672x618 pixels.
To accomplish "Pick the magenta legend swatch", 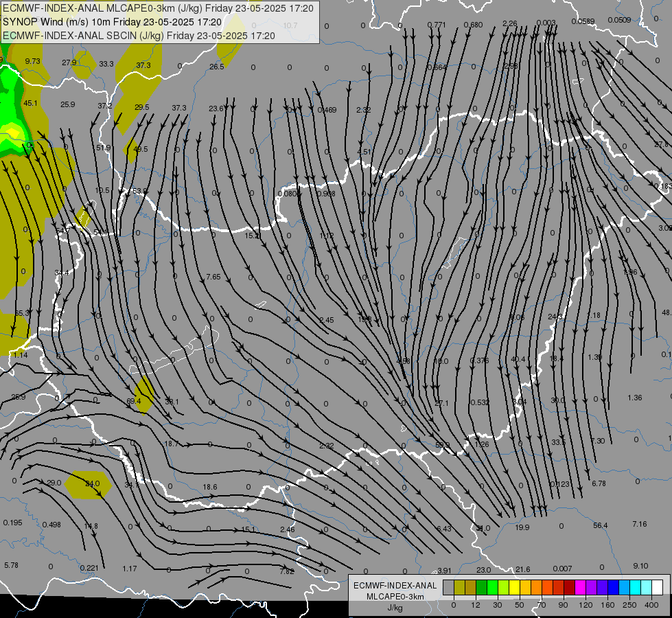I will (x=580, y=588).
